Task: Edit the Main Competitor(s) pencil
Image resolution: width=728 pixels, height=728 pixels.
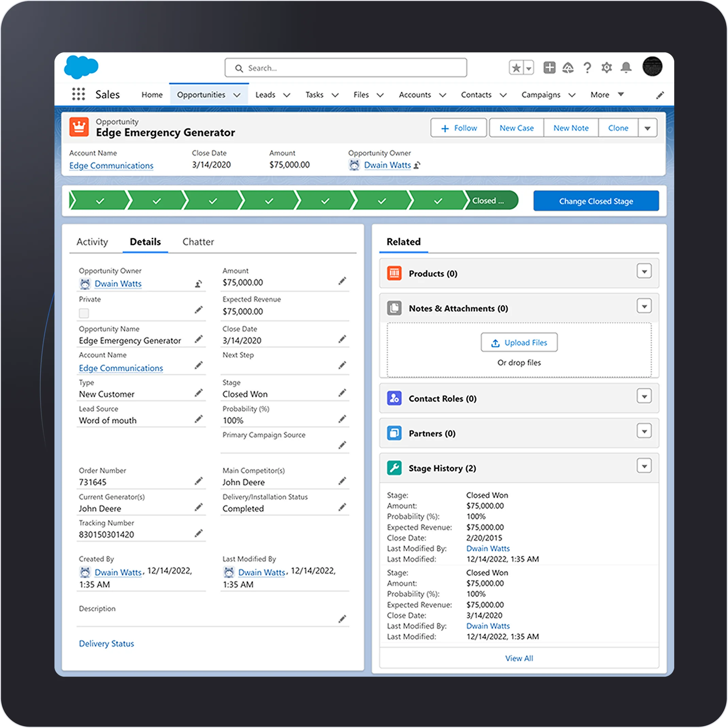Action: click(x=342, y=481)
